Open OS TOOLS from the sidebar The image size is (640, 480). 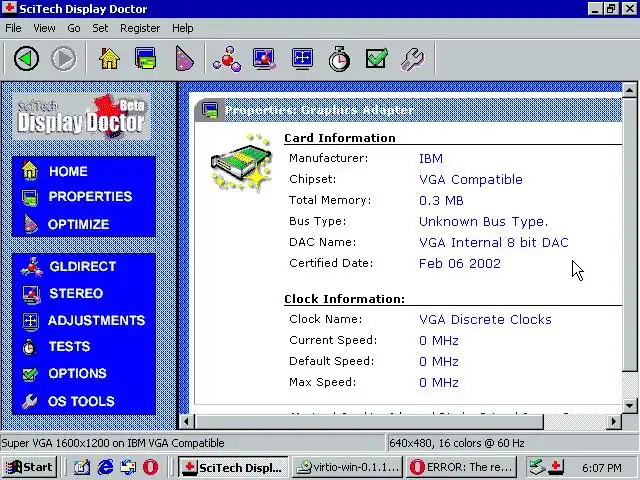[81, 401]
